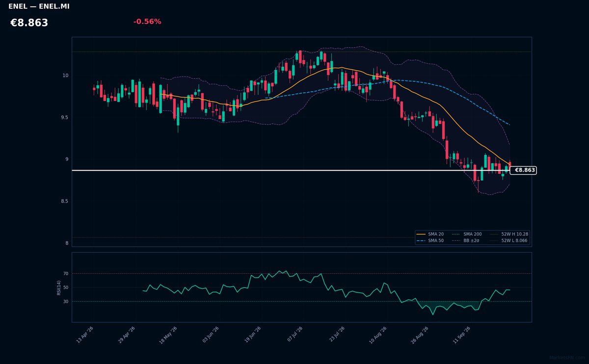Click the orange SMA 20 legend line swatch
The width and height of the screenshot is (589, 364).
421,234
